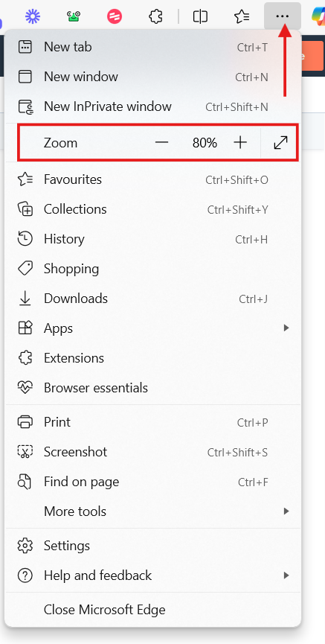This screenshot has height=644, width=325.
Task: Expand the More tools submenu
Action: [x=152, y=511]
